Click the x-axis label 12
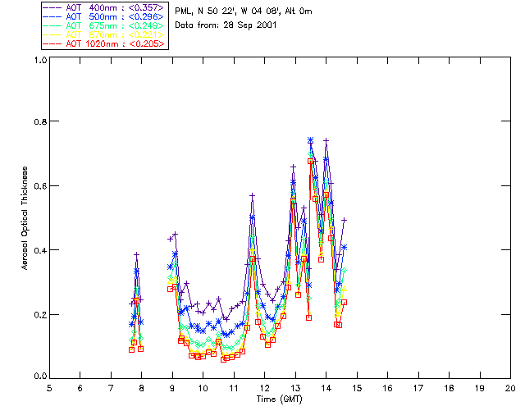 pos(264,388)
